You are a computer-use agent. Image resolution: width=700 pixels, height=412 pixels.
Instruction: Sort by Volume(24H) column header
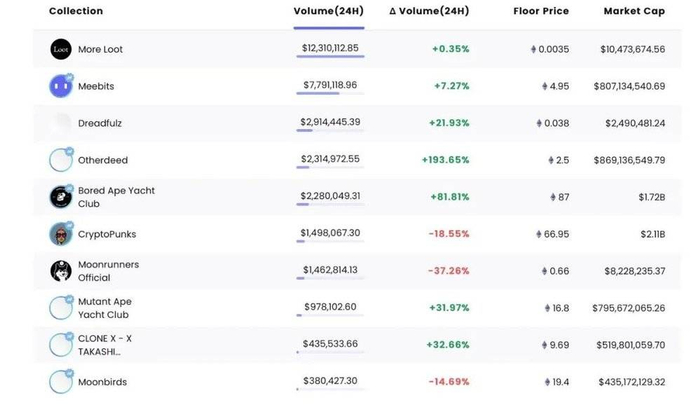click(328, 11)
